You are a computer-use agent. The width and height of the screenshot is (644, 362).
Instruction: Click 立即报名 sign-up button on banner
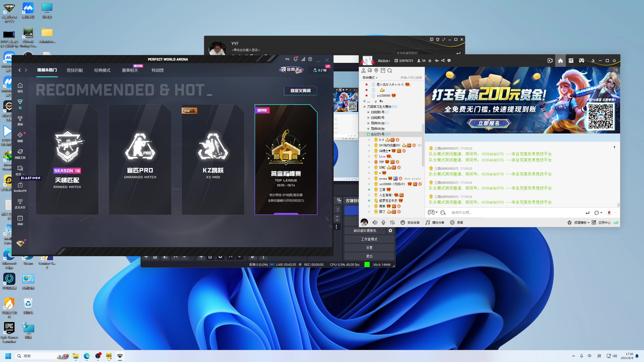[489, 123]
